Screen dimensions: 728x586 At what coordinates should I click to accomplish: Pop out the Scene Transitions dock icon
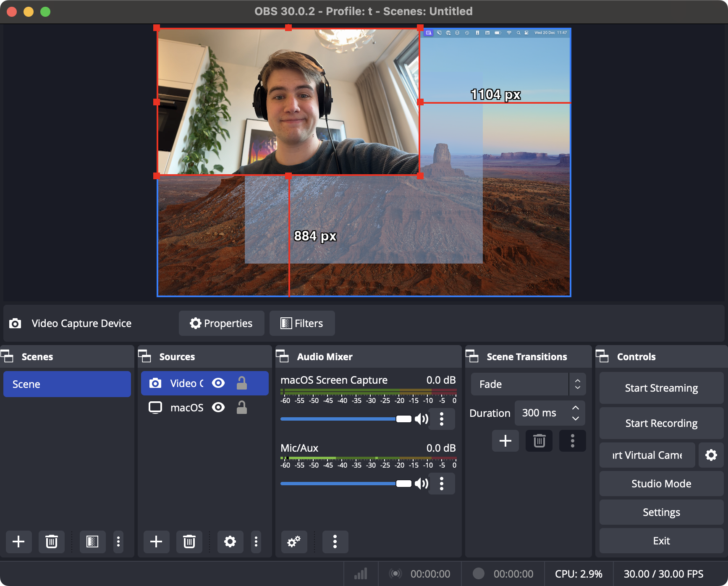pos(472,356)
